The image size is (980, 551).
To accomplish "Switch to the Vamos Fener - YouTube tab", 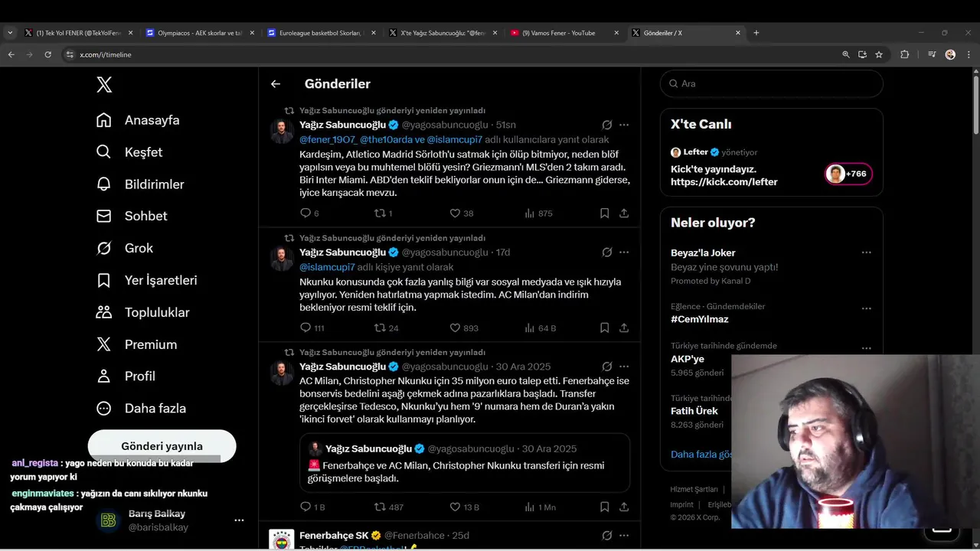I will [x=564, y=33].
